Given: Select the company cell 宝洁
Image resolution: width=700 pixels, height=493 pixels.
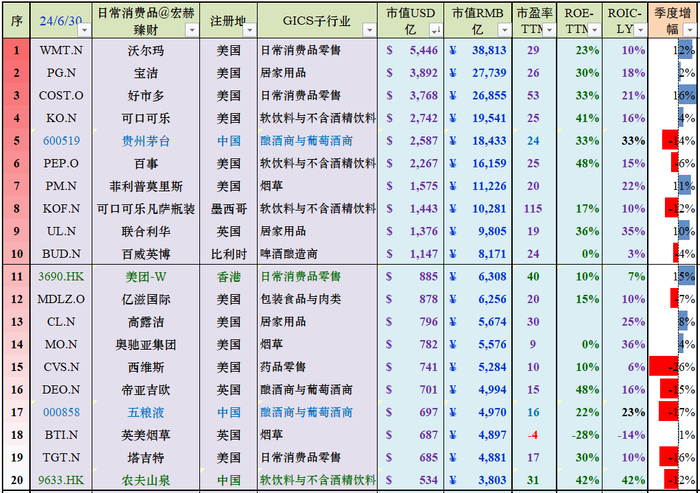Looking at the screenshot, I should coord(146,73).
